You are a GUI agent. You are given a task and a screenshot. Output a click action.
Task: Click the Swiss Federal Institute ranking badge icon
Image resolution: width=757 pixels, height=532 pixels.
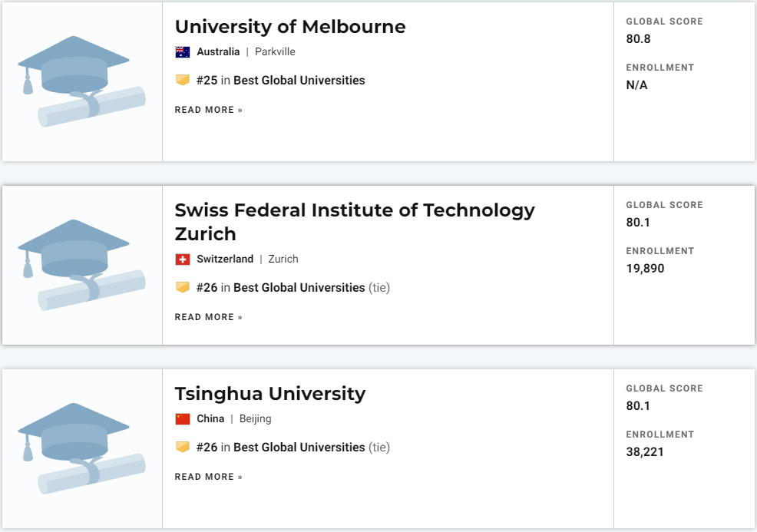coord(182,288)
